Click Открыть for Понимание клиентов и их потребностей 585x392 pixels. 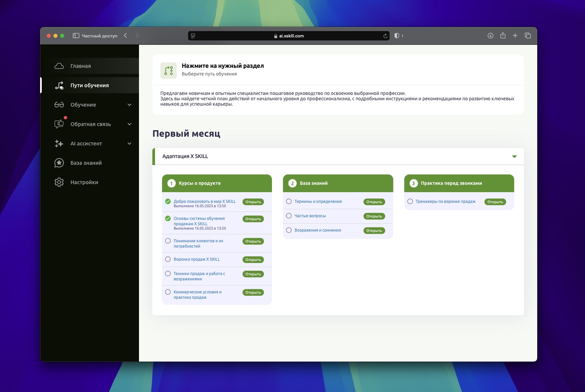pyautogui.click(x=253, y=241)
